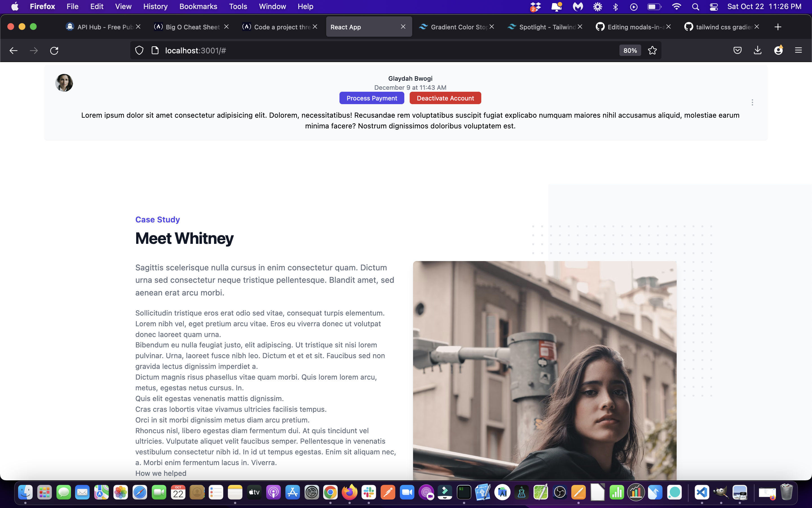Click the Sat Oct 22 11:26 PM clock
Image resolution: width=812 pixels, height=508 pixels.
(764, 6)
